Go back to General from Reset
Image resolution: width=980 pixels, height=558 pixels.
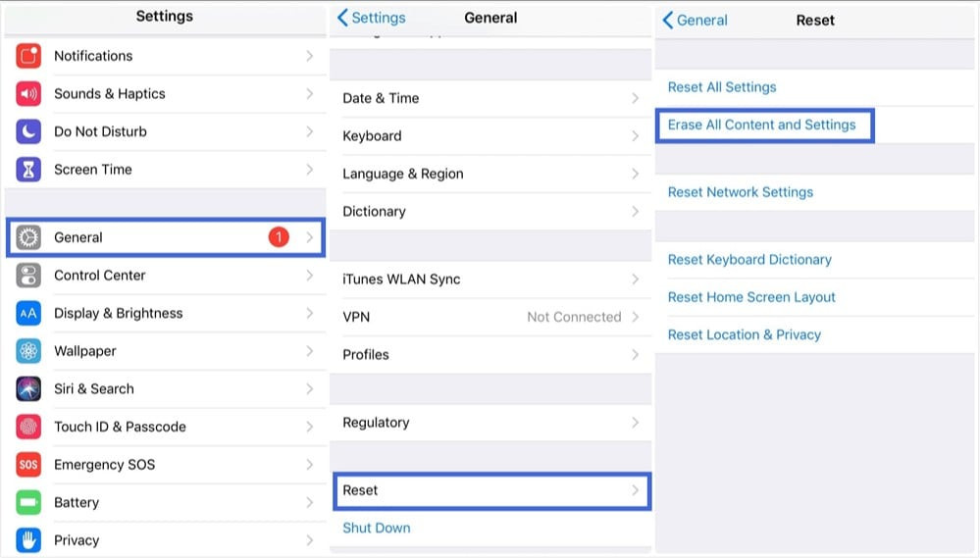pos(695,20)
